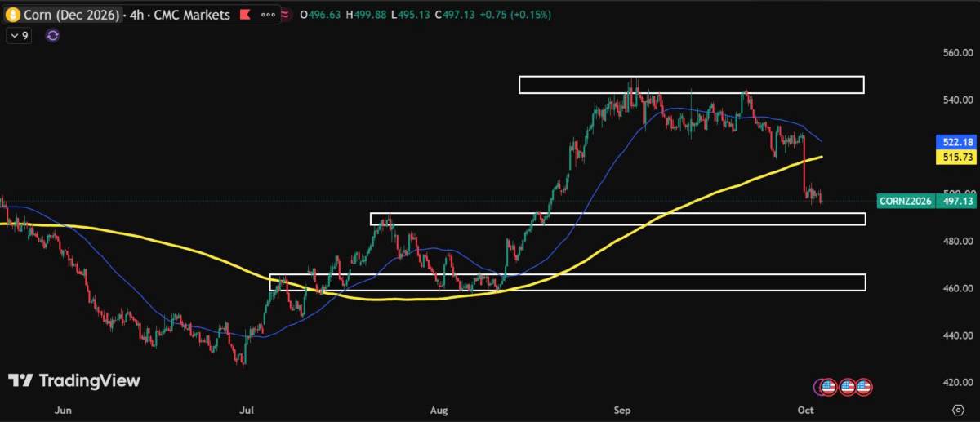Screen dimensions: 980x422
Task: Click the middle US flag economic event
Action: [x=846, y=386]
